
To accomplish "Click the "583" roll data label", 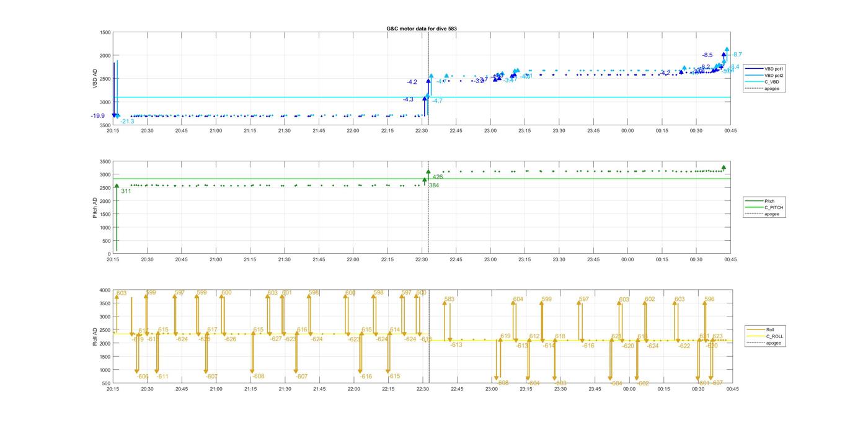I will [449, 299].
